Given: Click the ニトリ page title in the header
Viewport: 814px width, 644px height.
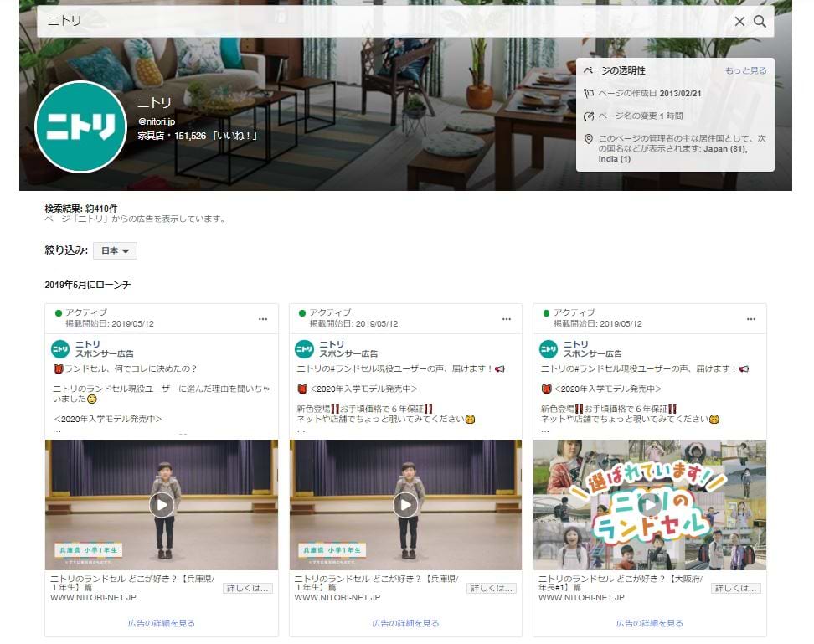Looking at the screenshot, I should (x=154, y=102).
